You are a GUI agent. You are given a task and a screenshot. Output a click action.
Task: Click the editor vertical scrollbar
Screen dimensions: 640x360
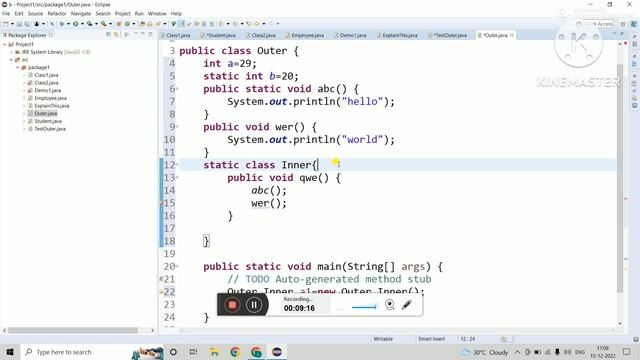tap(620, 178)
